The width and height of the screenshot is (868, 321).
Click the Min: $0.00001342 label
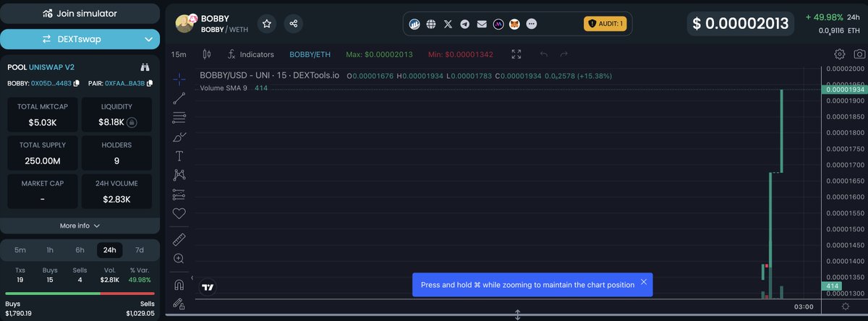pyautogui.click(x=460, y=54)
